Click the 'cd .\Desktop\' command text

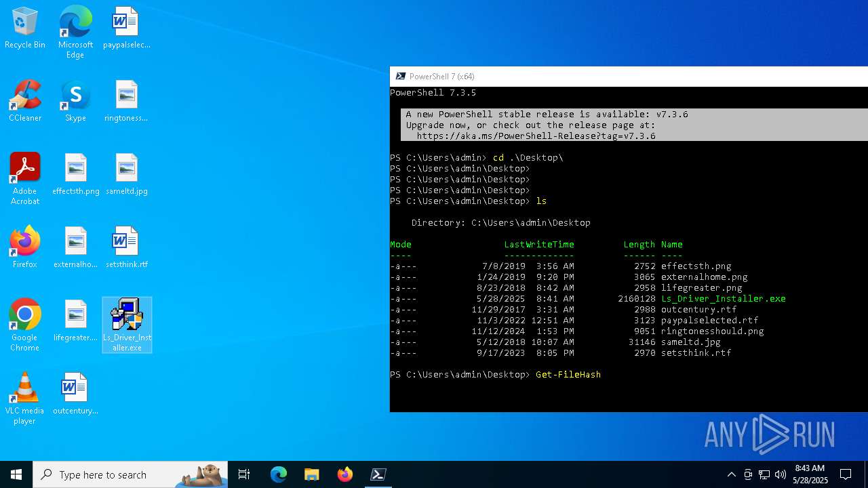[x=528, y=158]
